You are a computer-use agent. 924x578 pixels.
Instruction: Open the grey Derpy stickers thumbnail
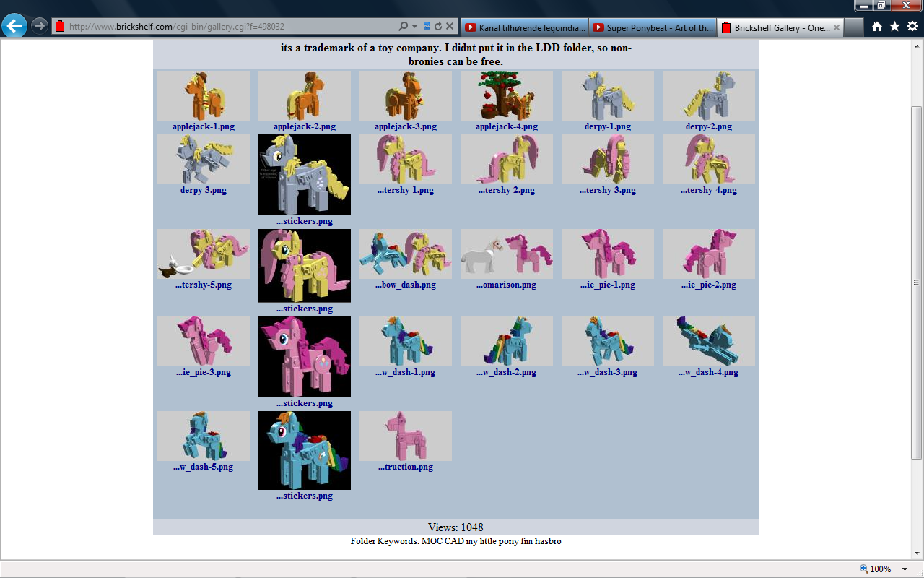point(305,175)
